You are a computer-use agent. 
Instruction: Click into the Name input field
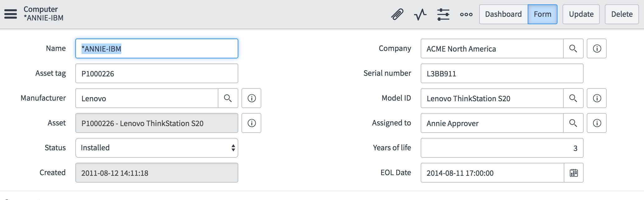[x=157, y=48]
